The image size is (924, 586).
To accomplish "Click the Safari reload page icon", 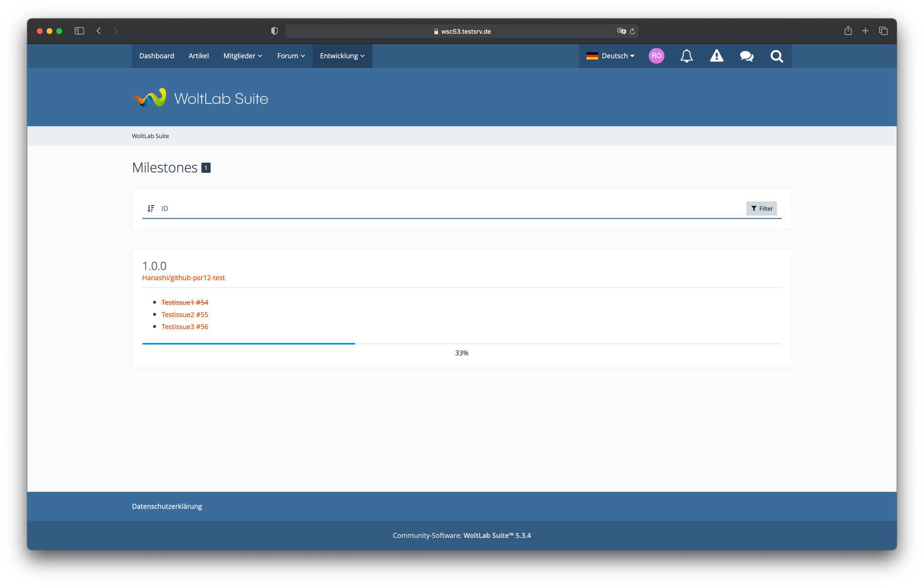I will click(632, 31).
